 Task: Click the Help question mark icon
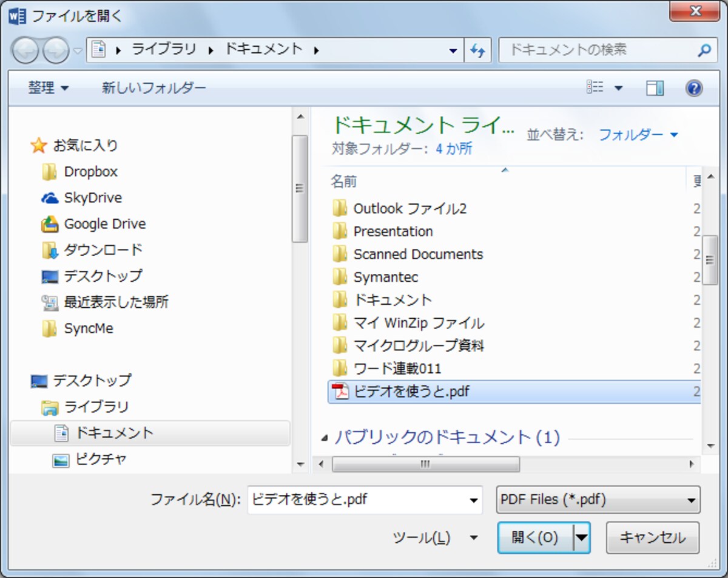coord(693,89)
